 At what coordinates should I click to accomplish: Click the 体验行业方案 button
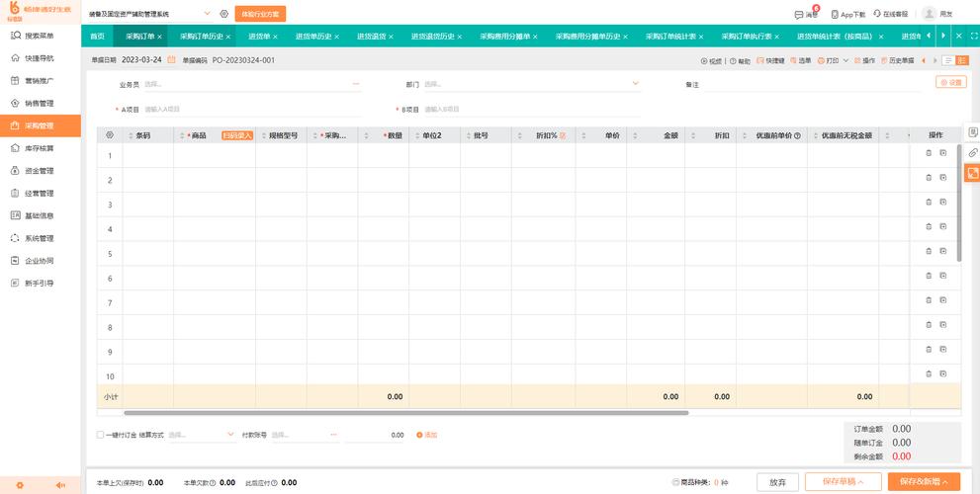260,14
